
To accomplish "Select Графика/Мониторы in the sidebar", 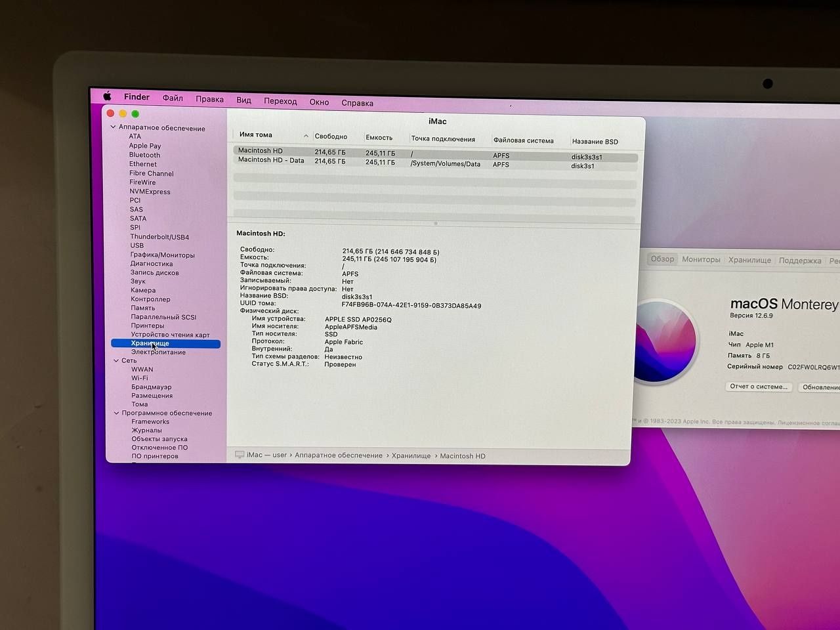I will click(162, 255).
